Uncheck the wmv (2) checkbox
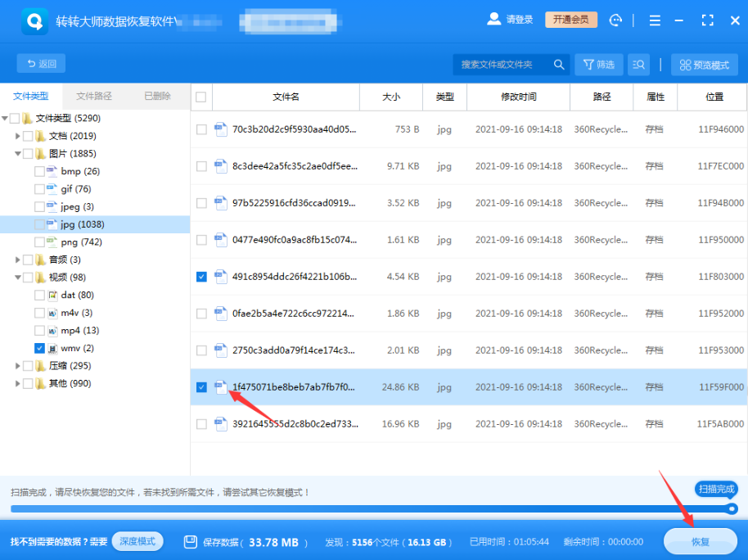The width and height of the screenshot is (748, 560). [x=38, y=348]
